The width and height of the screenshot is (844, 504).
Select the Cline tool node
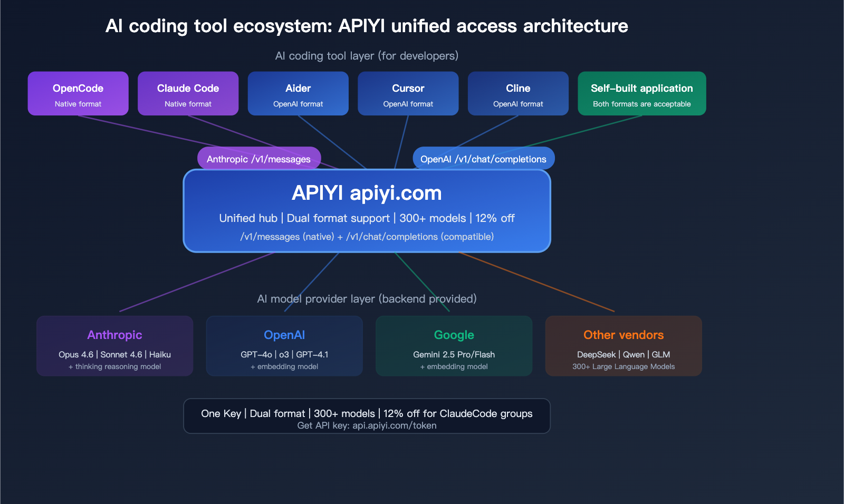pyautogui.click(x=517, y=93)
